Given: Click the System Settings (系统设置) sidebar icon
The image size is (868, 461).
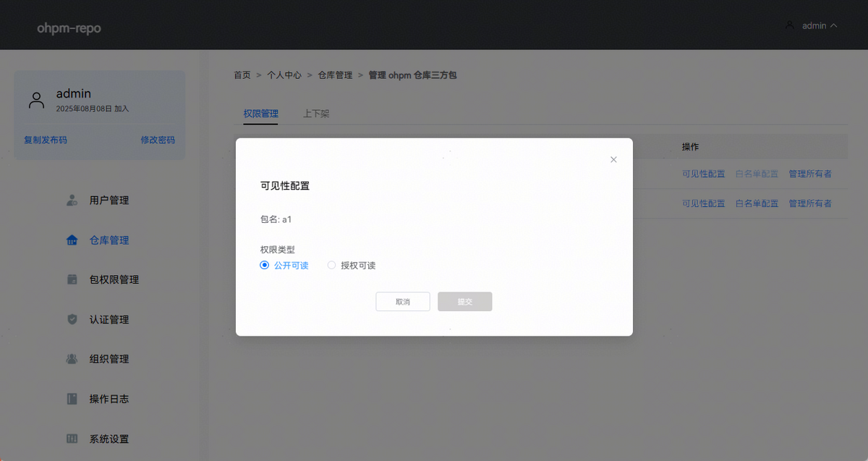Looking at the screenshot, I should (72, 439).
